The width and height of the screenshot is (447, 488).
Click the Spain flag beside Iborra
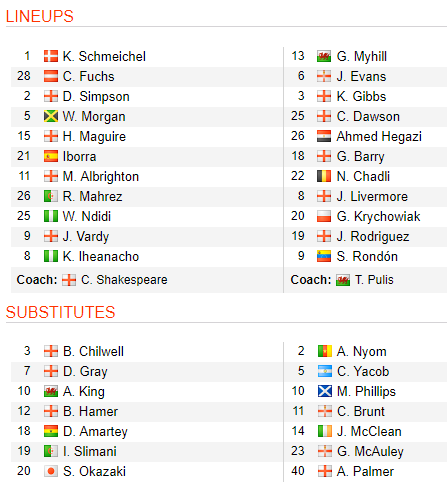pos(51,156)
